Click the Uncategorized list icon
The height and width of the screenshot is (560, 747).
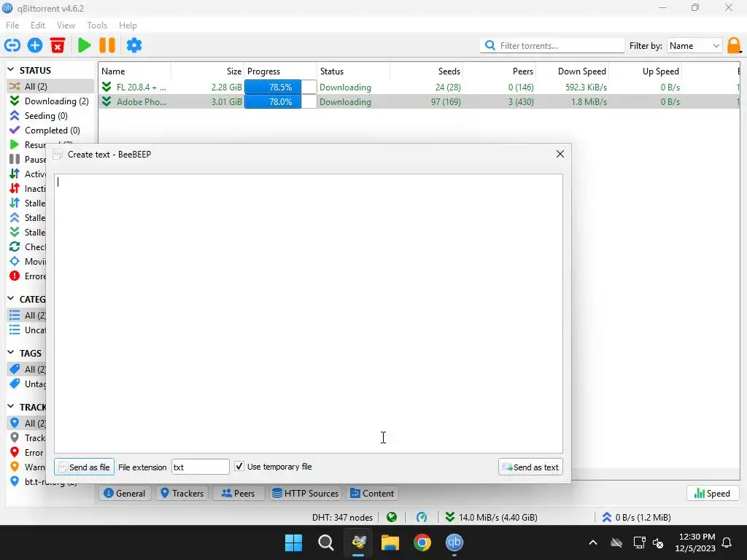(15, 330)
